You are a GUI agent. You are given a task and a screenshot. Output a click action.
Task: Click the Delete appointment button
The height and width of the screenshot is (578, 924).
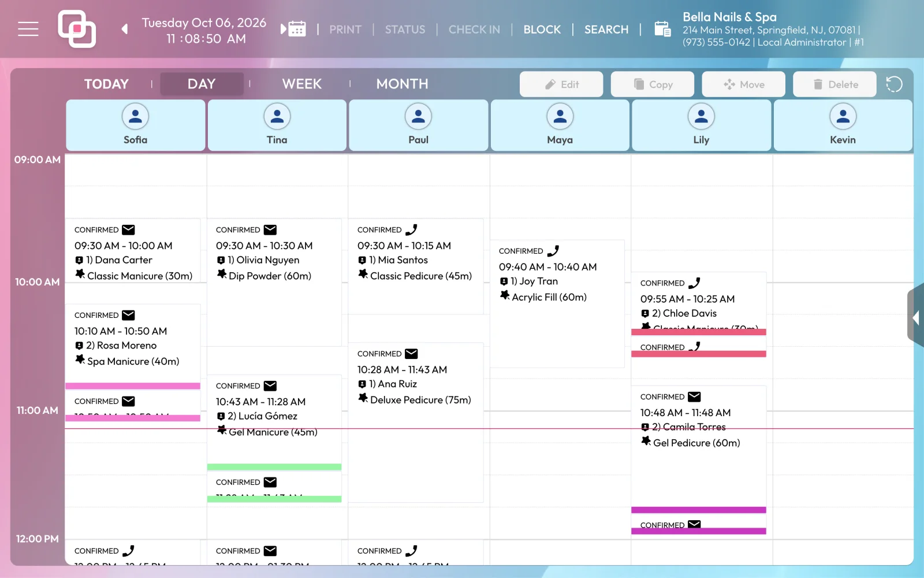click(835, 84)
